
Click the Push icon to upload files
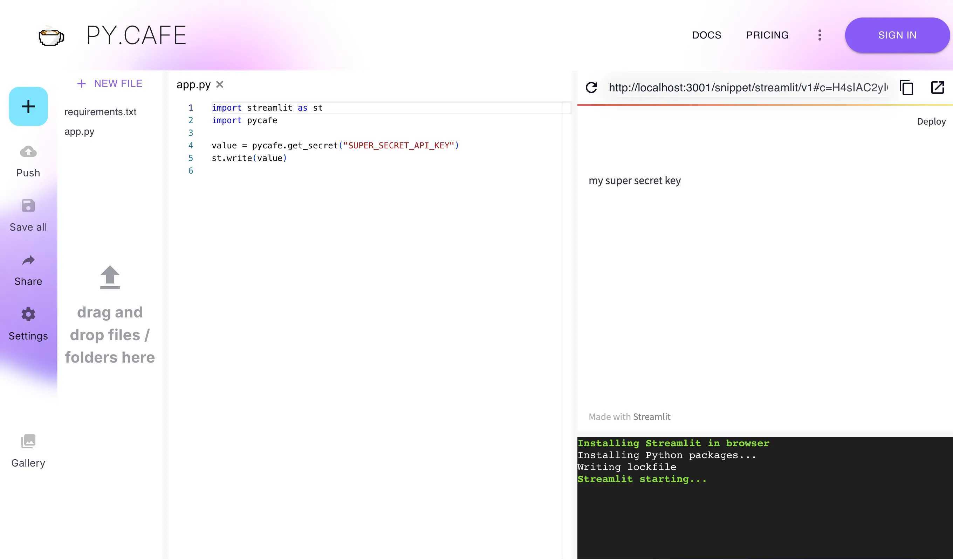pyautogui.click(x=28, y=151)
